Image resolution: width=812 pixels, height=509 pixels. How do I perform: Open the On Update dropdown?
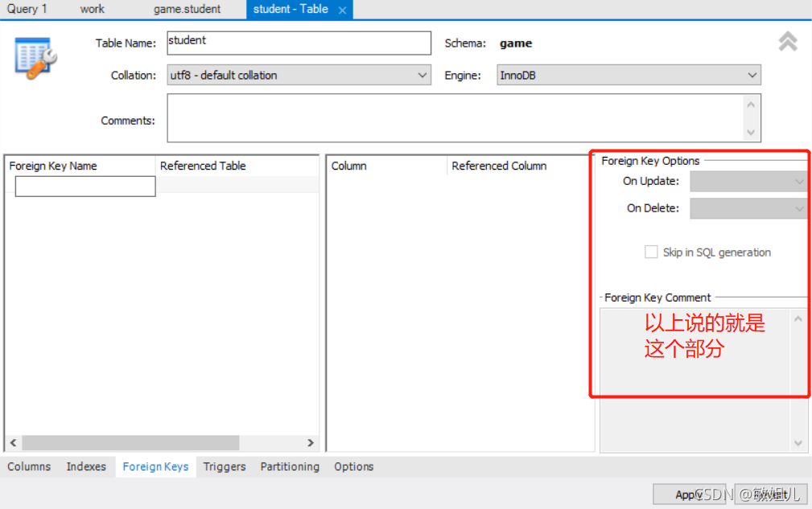pyautogui.click(x=748, y=182)
